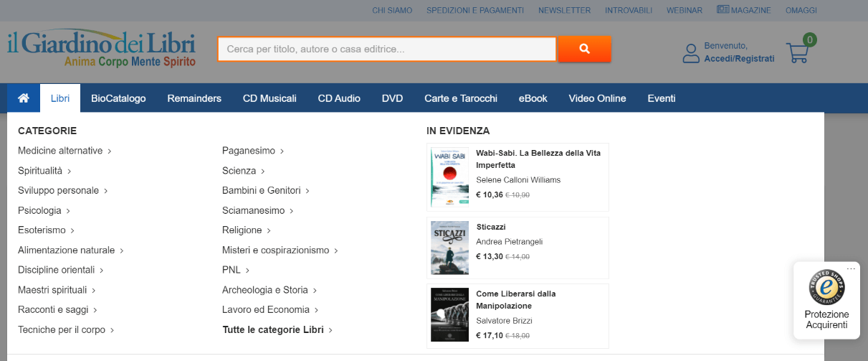Open Spedizioni e Pagamenti link
This screenshot has width=868, height=361.
[x=475, y=10]
